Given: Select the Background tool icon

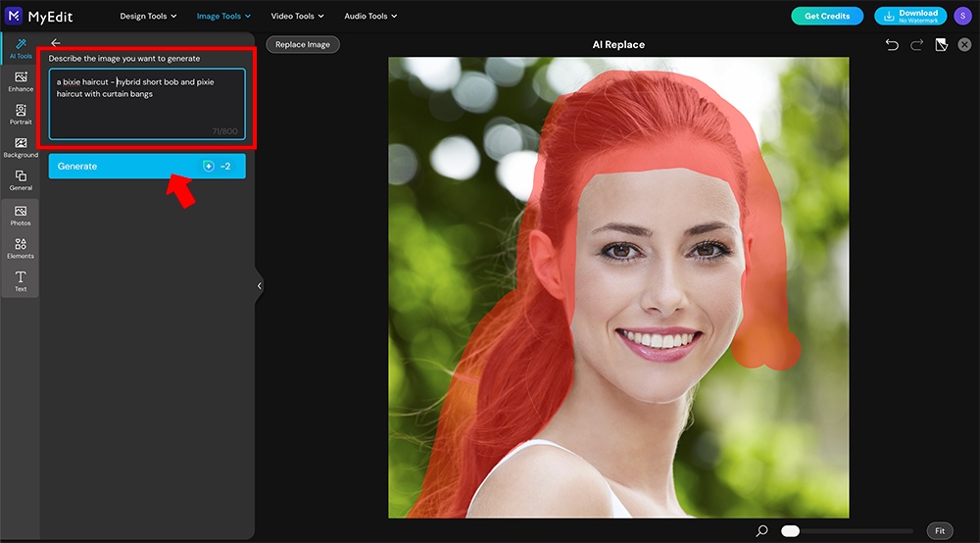Looking at the screenshot, I should tap(21, 147).
